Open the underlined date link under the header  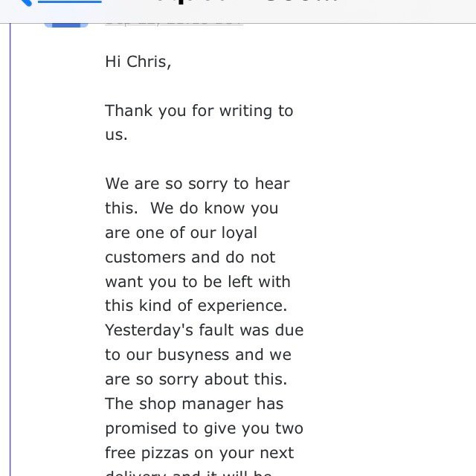pyautogui.click(x=173, y=24)
